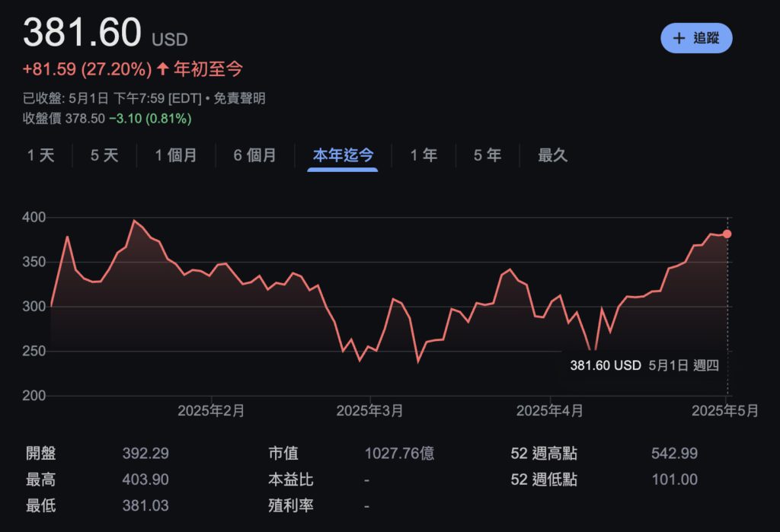780x532 pixels.
Task: Switch chart to 1 年 range
Action: [x=424, y=155]
